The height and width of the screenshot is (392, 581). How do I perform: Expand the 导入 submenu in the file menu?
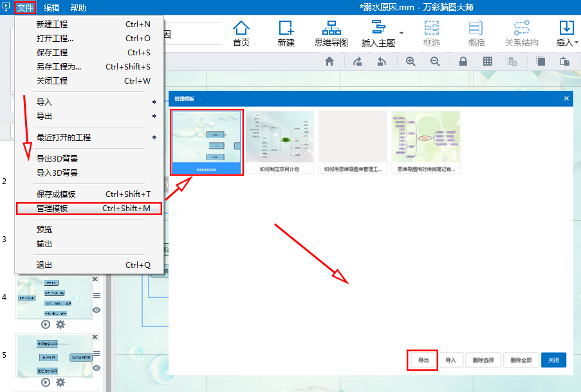(x=154, y=102)
